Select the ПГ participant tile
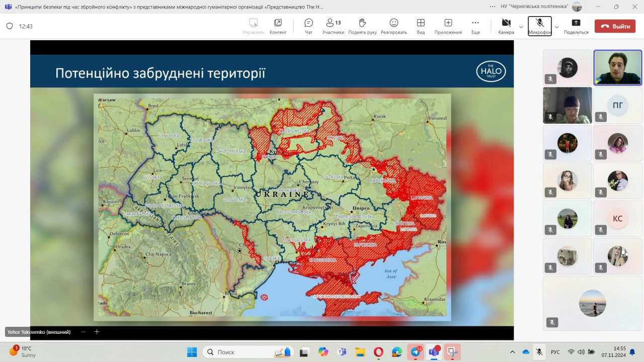644x362 pixels. pos(617,105)
